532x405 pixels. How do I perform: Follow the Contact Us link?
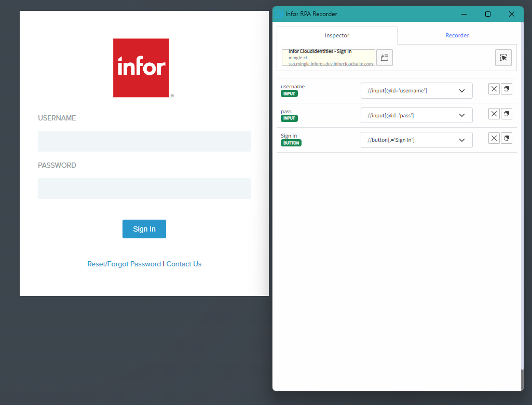click(x=184, y=264)
